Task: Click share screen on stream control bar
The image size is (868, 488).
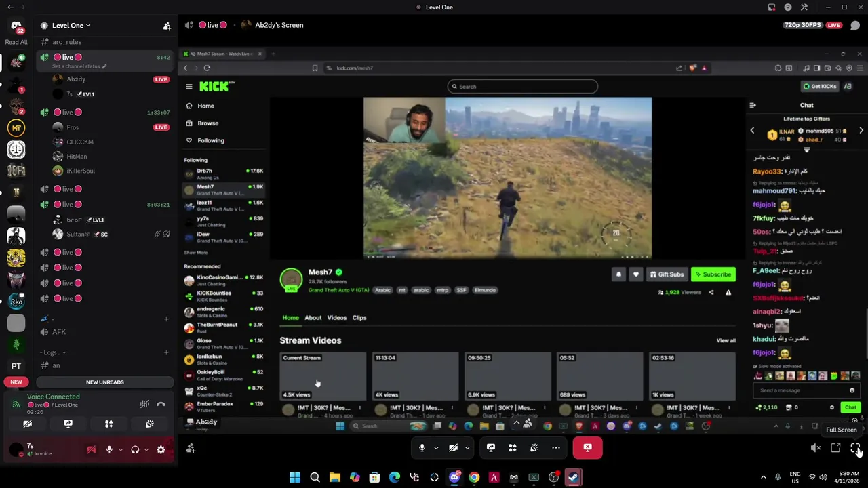Action: 491,447
